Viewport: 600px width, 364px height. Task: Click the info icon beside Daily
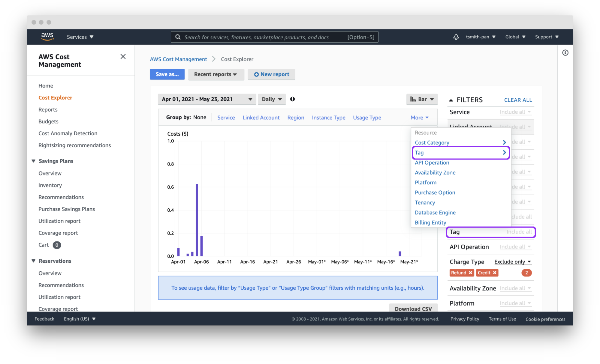tap(292, 99)
